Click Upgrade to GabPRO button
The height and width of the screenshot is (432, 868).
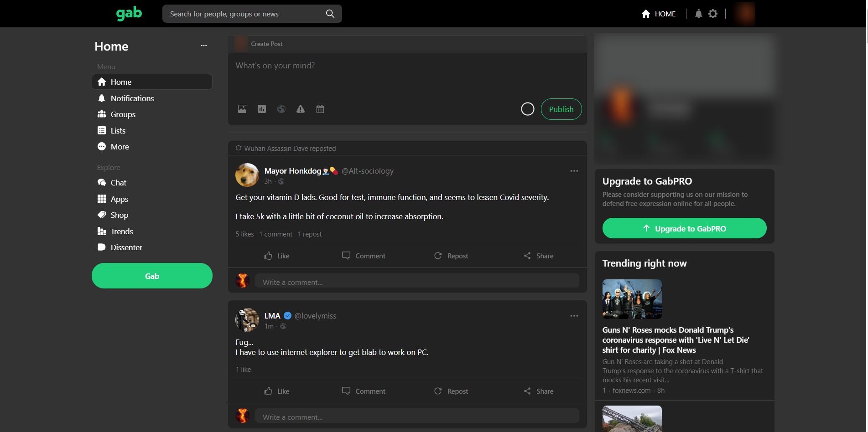pos(684,228)
